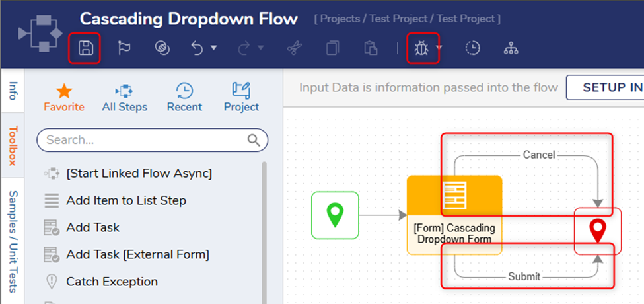
Task: Click the cut scissors icon
Action: pos(294,48)
